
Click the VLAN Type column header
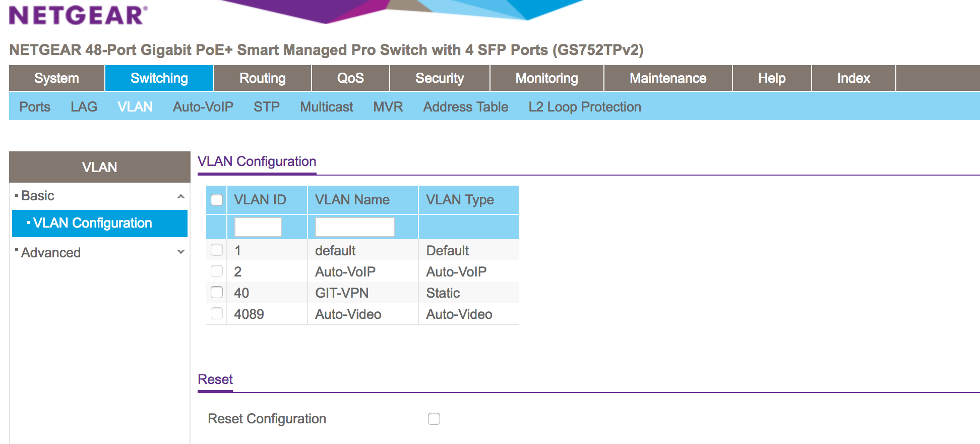469,200
